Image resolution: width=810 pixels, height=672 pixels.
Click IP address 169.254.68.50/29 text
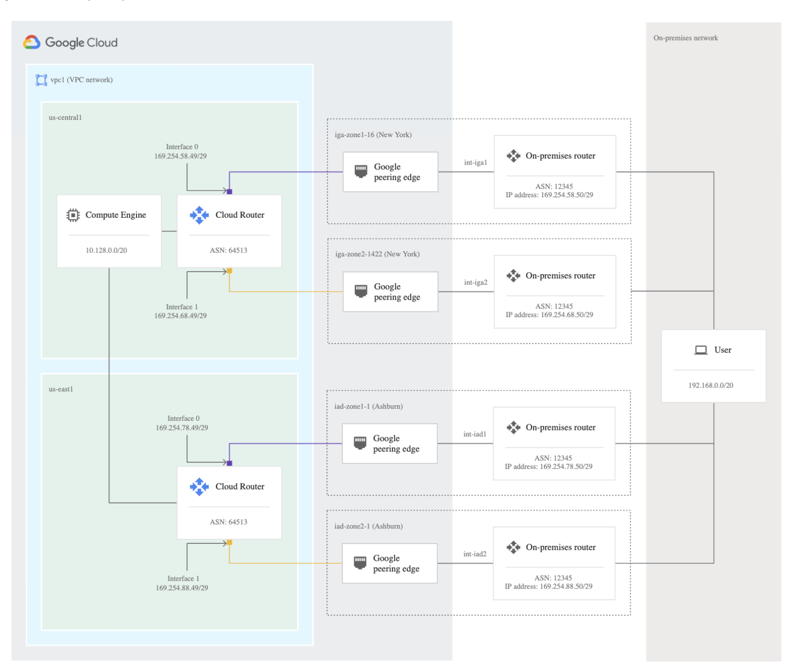click(x=549, y=315)
